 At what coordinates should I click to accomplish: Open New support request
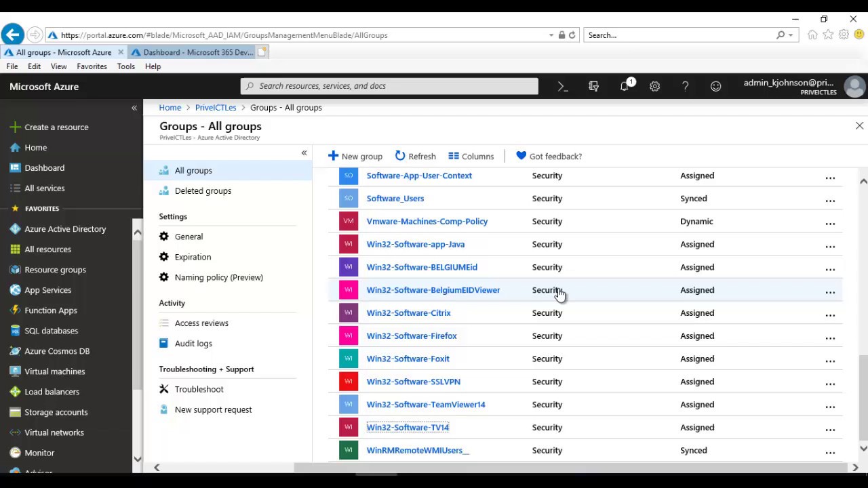click(x=213, y=409)
